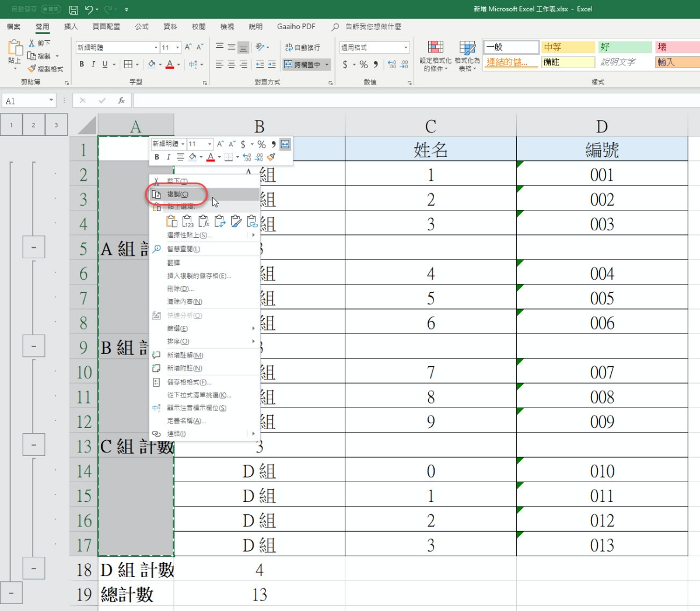Click the red font color button in ribbon

(170, 65)
